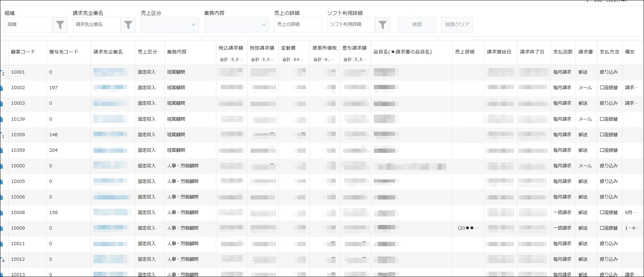Sort by the 関与先コード column header
Image resolution: width=644 pixels, height=277 pixels.
click(64, 52)
